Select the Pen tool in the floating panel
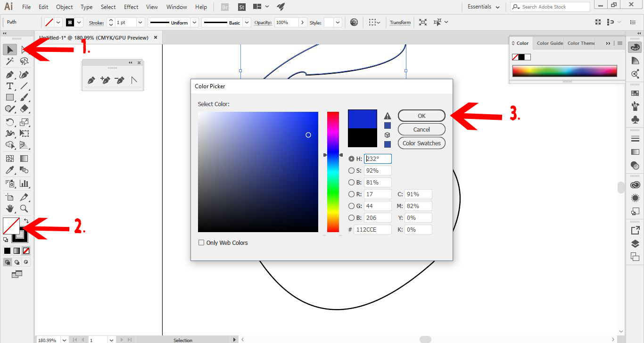Screen dimensions: 644x343 [91, 80]
